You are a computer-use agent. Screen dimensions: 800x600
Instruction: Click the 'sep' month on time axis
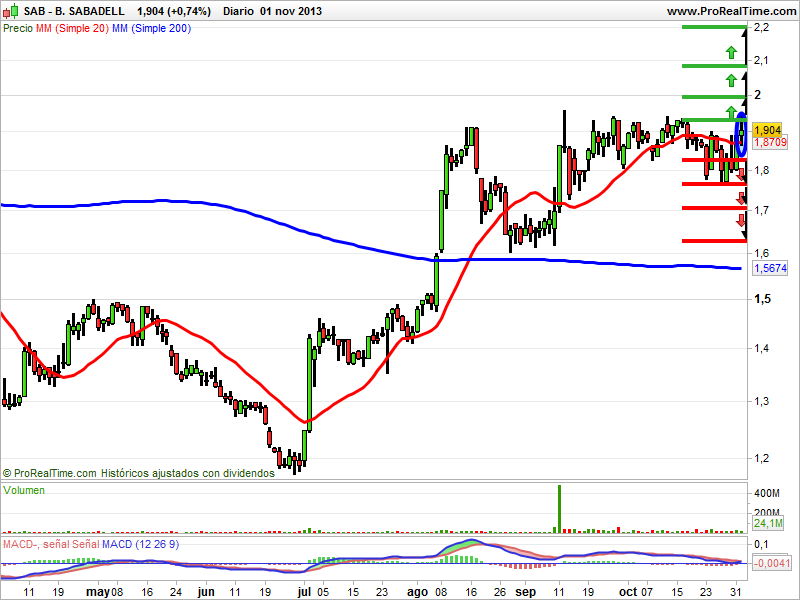tap(526, 592)
